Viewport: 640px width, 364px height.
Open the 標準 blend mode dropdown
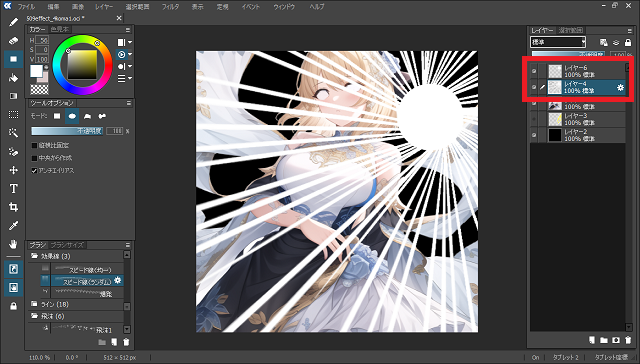coord(558,42)
